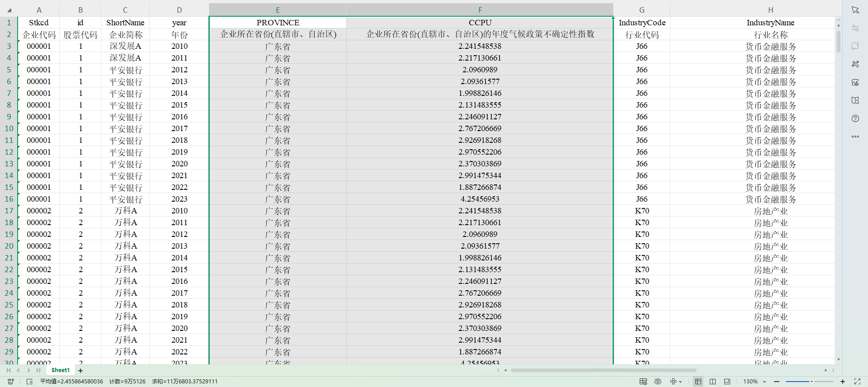Open the magic wand tools panel icon
This screenshot has width=868, height=387.
855,64
